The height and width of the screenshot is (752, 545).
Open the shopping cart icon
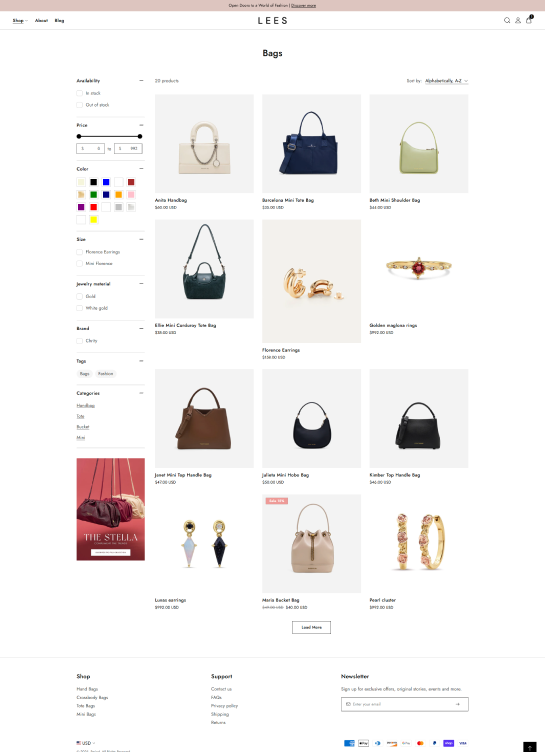point(529,20)
